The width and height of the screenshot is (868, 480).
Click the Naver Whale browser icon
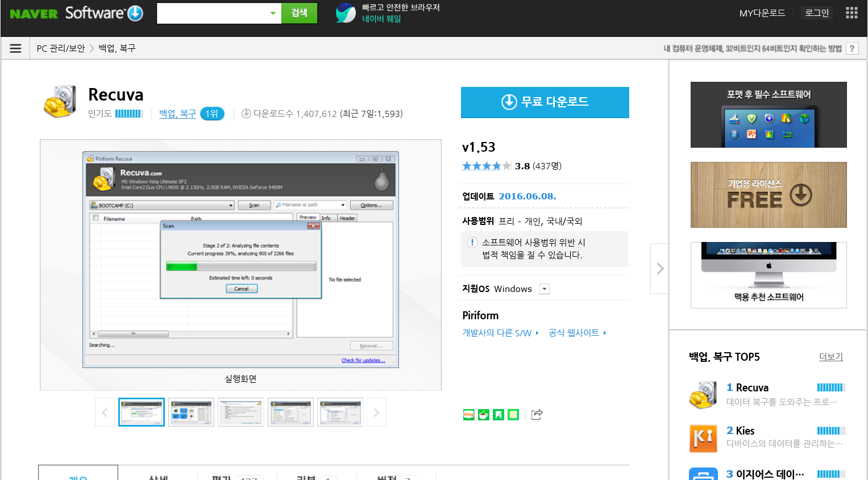point(345,13)
